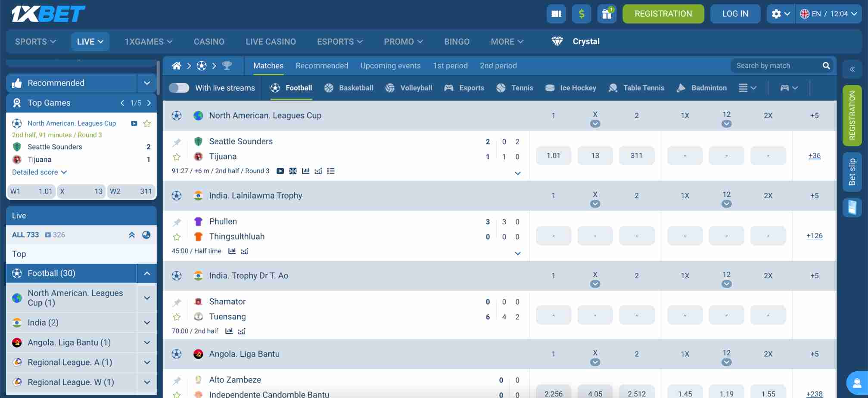Image resolution: width=868 pixels, height=398 pixels.
Task: Favorite the Shamator match star
Action: pyautogui.click(x=177, y=317)
